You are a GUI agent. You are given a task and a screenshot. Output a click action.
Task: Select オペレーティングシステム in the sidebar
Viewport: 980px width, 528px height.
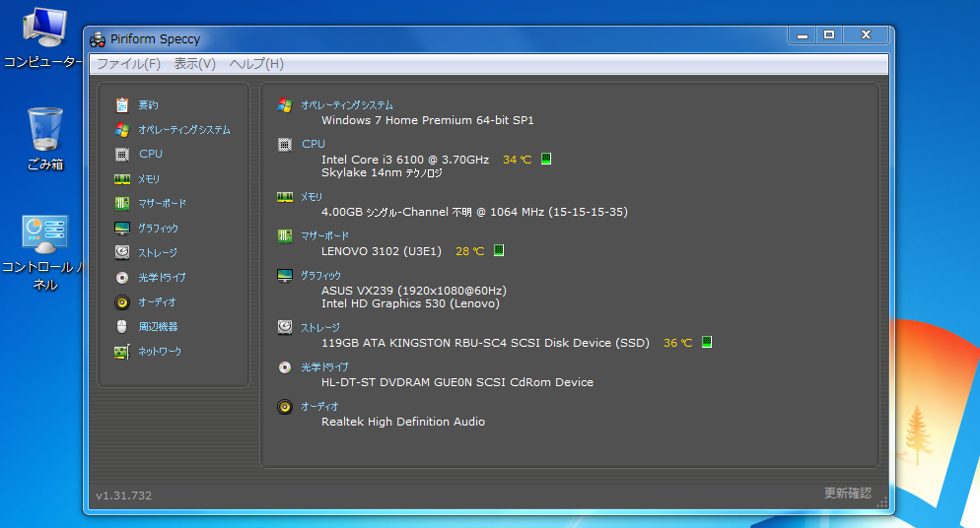(184, 130)
